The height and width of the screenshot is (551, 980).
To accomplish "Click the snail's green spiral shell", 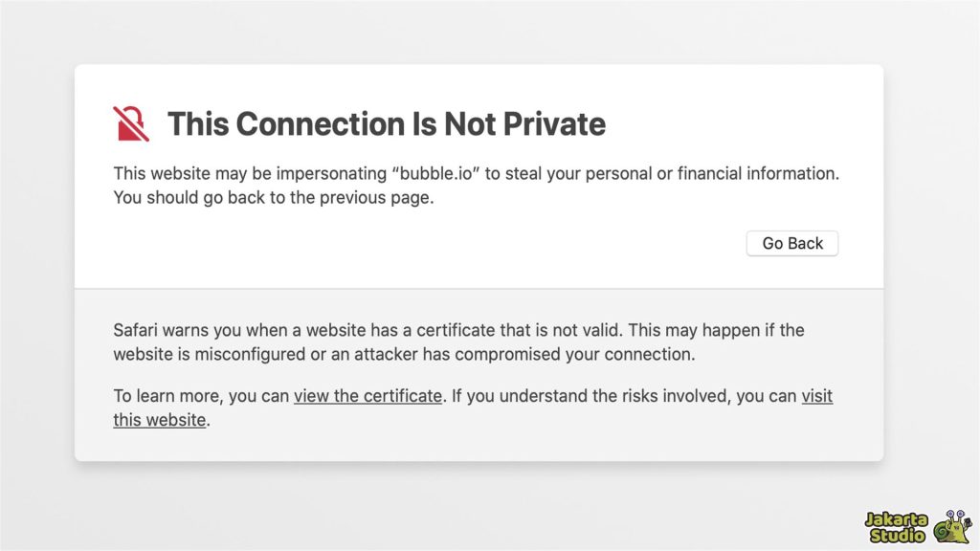I will [x=942, y=533].
